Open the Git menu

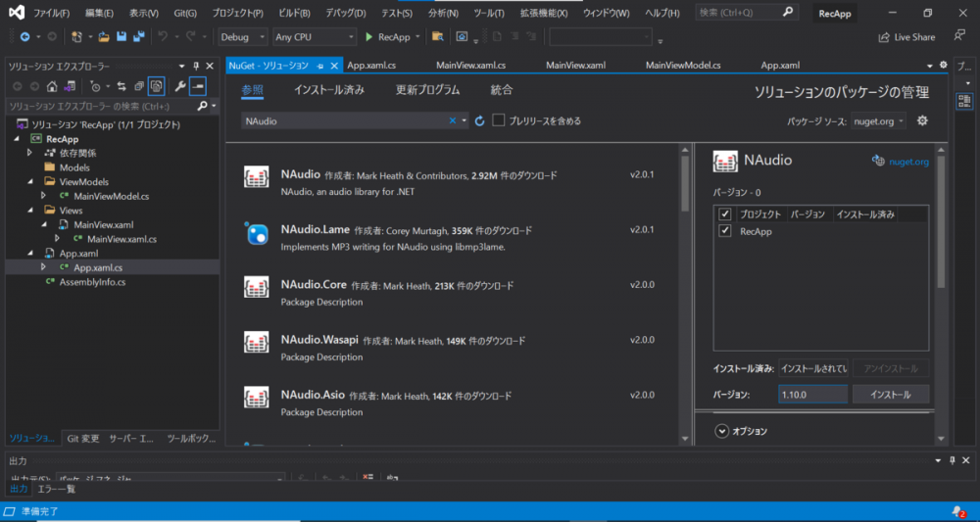(x=185, y=13)
